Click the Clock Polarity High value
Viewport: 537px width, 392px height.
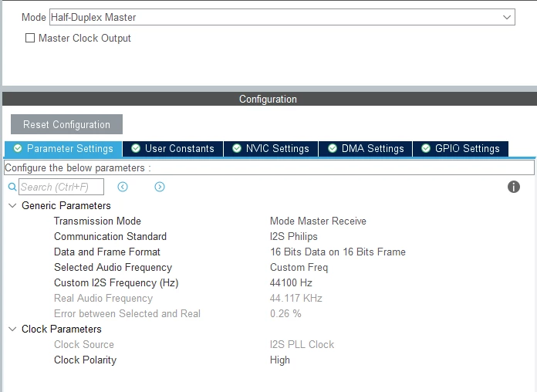pyautogui.click(x=280, y=360)
